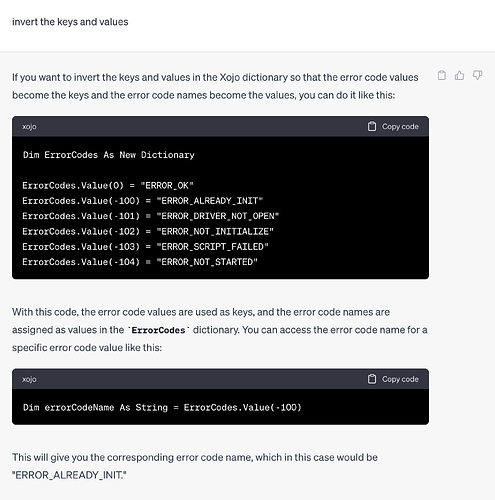Click the inline 'ErrorCodes' code term
The image size is (495, 500).
(x=158, y=330)
